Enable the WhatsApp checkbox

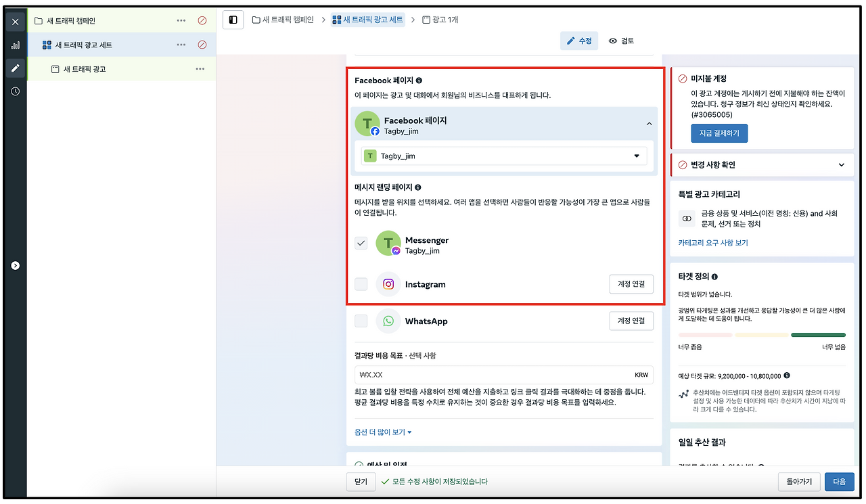361,321
